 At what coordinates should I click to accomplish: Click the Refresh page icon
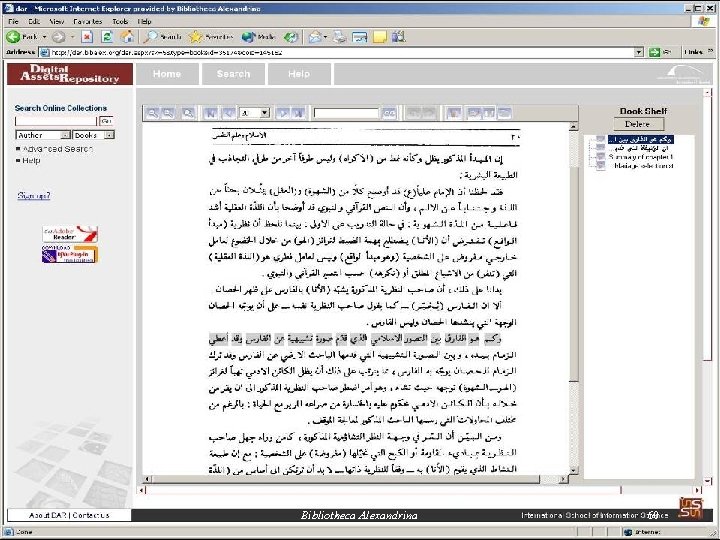coord(107,37)
